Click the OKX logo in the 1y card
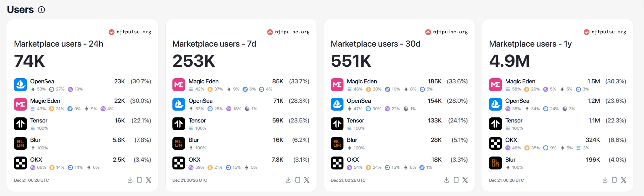This screenshot has height=196, width=644. point(495,144)
